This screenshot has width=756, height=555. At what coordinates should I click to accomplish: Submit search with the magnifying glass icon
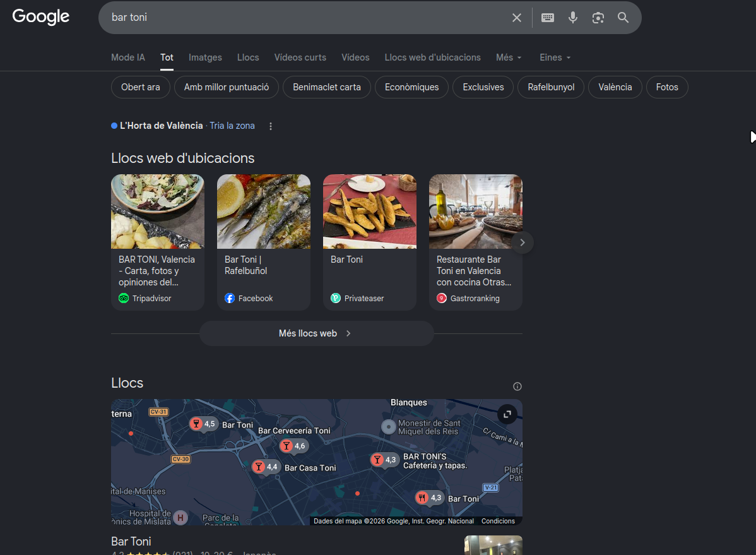(623, 18)
